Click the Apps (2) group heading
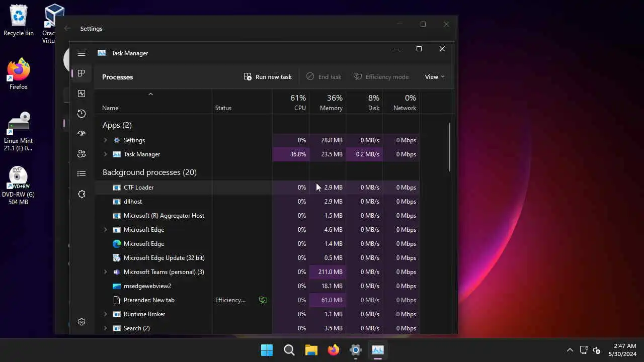644x362 pixels. (x=117, y=125)
